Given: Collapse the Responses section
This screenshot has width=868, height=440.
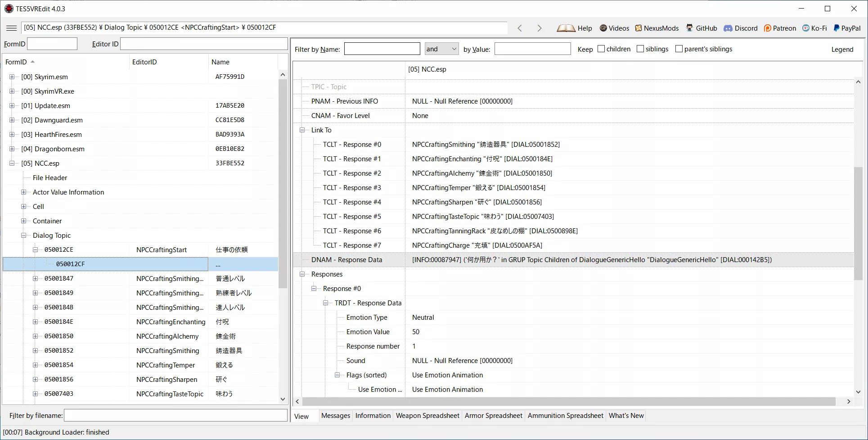Looking at the screenshot, I should [302, 274].
